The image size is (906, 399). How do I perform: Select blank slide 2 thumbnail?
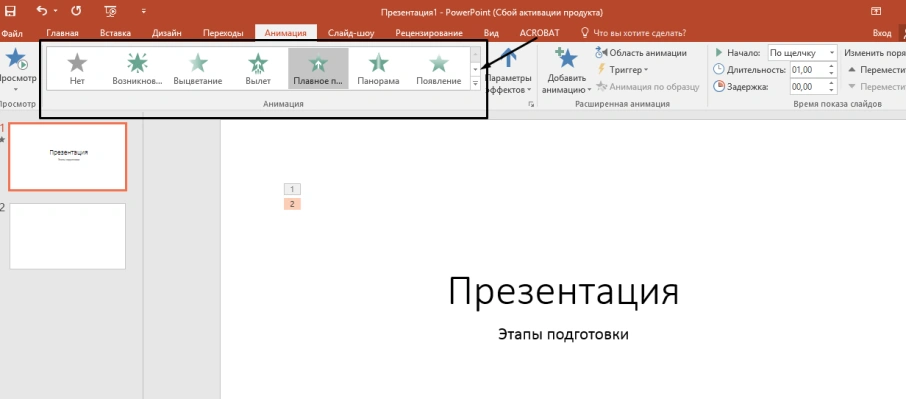(x=68, y=236)
